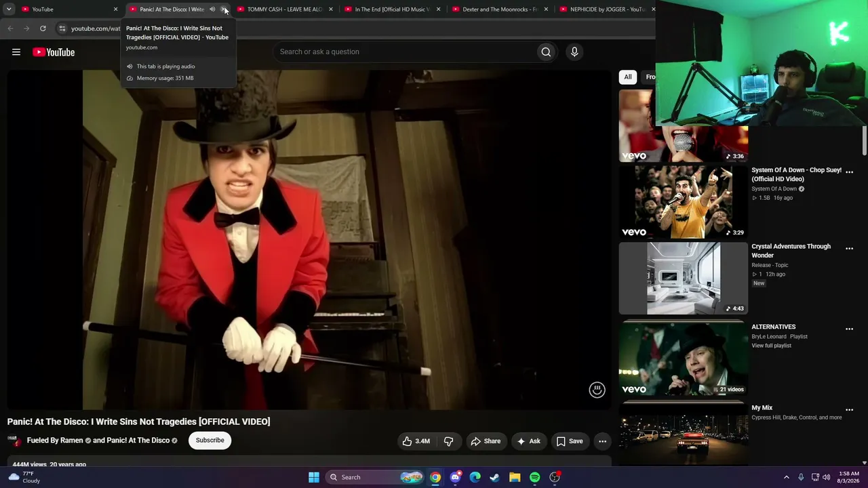Image resolution: width=868 pixels, height=488 pixels.
Task: Save the video to a playlist
Action: coord(570,441)
